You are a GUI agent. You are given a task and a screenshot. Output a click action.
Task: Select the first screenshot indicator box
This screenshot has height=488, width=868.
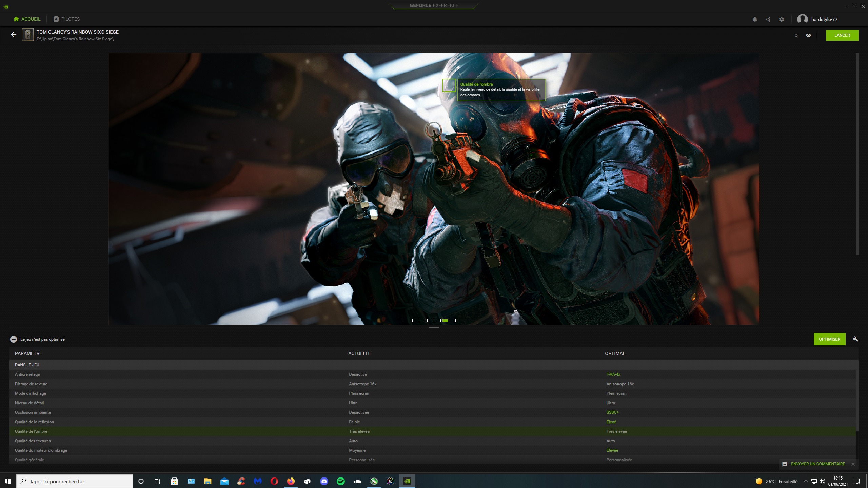[415, 321]
